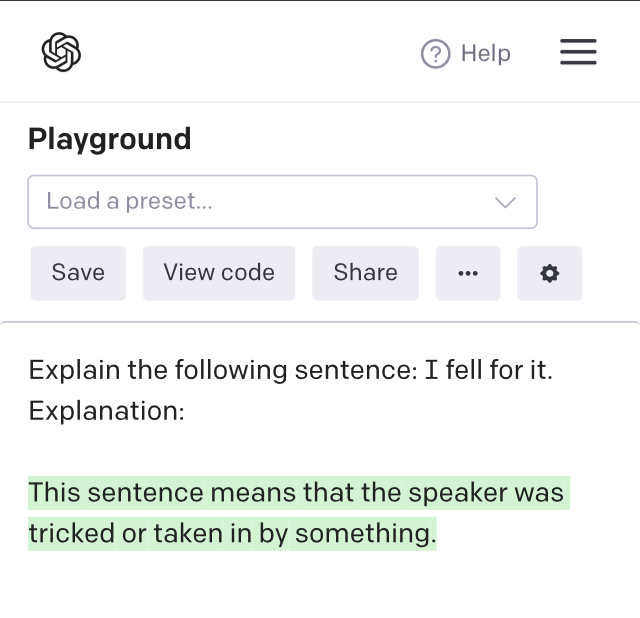Click the 'Explanation:' line in the prompt
Viewport: 640px width, 618px height.
[106, 411]
